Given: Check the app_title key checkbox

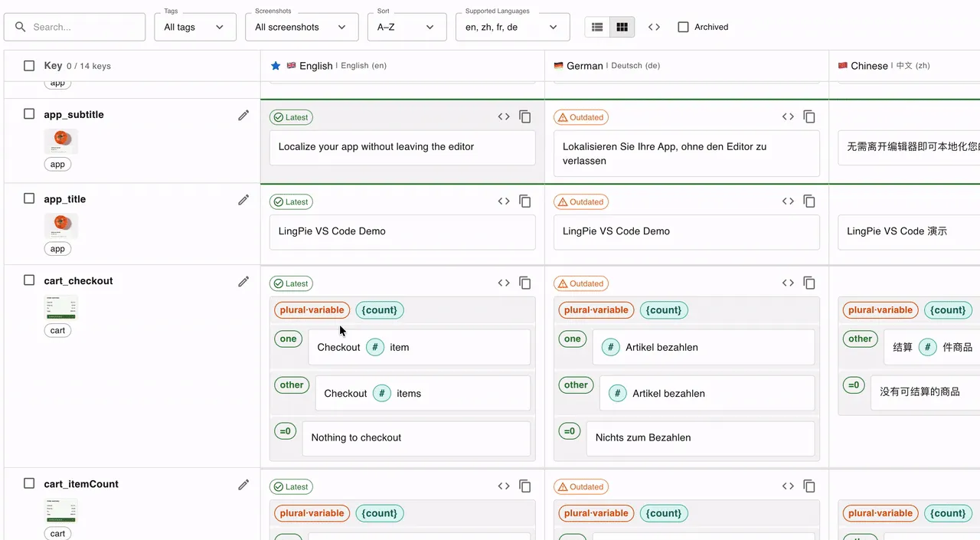Looking at the screenshot, I should click(29, 198).
